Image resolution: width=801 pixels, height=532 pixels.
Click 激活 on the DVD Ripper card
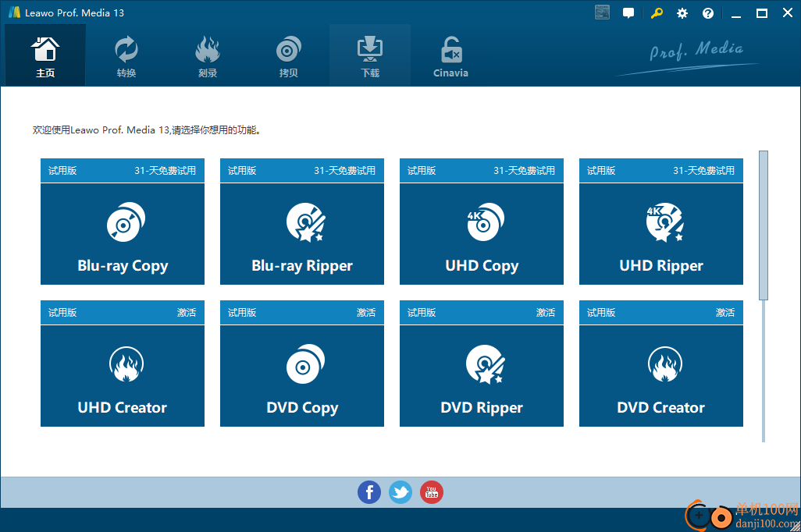[546, 313]
